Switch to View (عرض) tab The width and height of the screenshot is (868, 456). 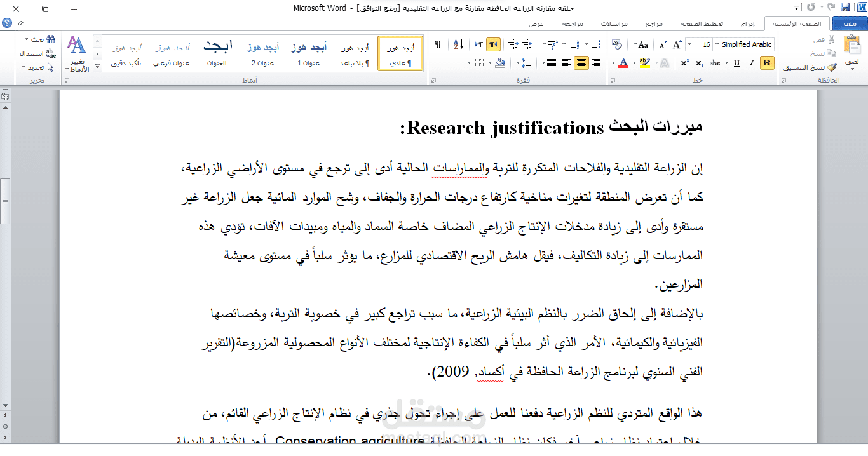click(x=537, y=23)
